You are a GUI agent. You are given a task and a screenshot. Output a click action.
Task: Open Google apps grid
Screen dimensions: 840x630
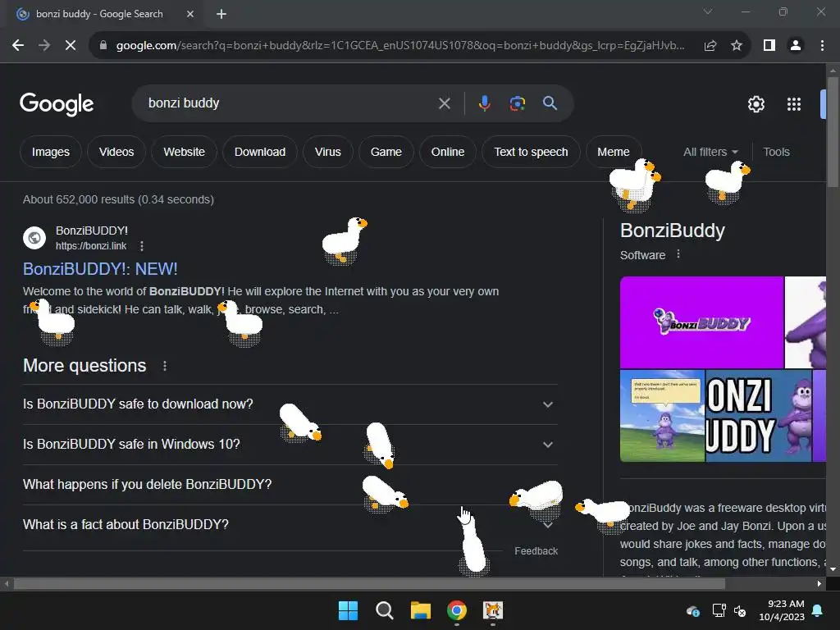(x=793, y=104)
